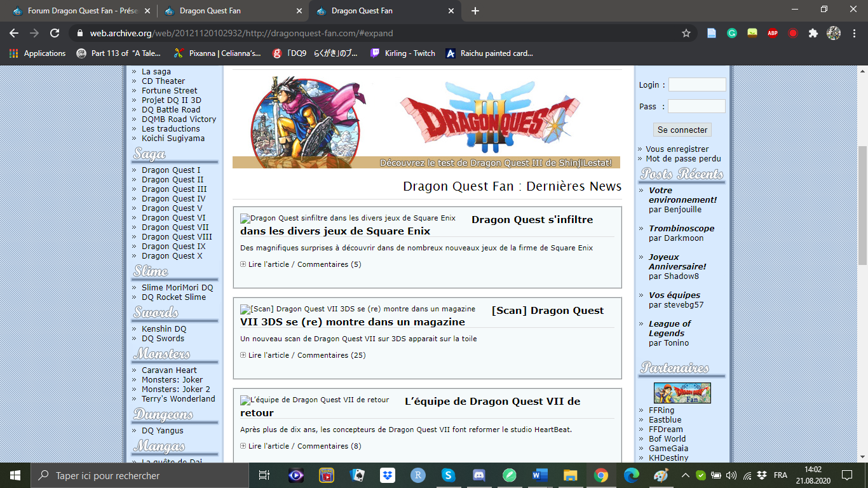Viewport: 868px width, 488px height.
Task: Click the Dragon Quest Fan partner banner
Action: point(682,393)
